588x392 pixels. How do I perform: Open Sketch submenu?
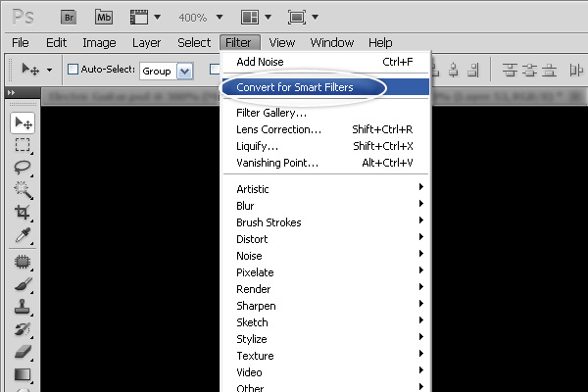tap(326, 322)
